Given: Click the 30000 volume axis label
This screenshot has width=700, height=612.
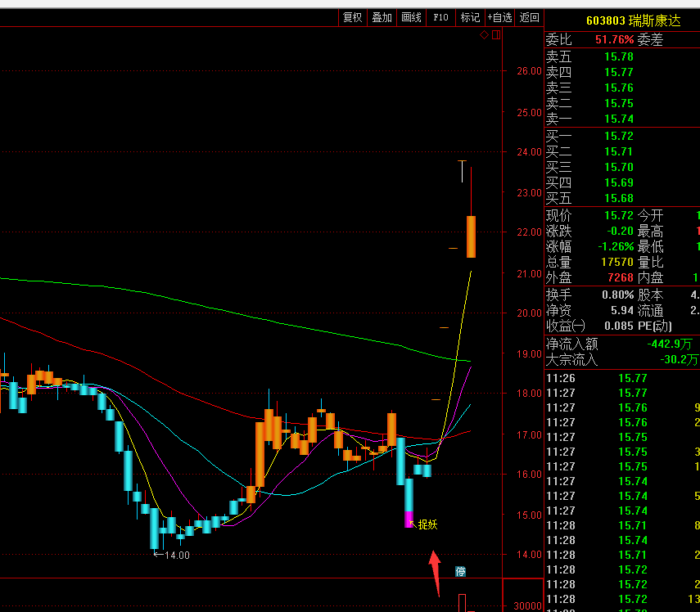Looking at the screenshot, I should pos(527,605).
